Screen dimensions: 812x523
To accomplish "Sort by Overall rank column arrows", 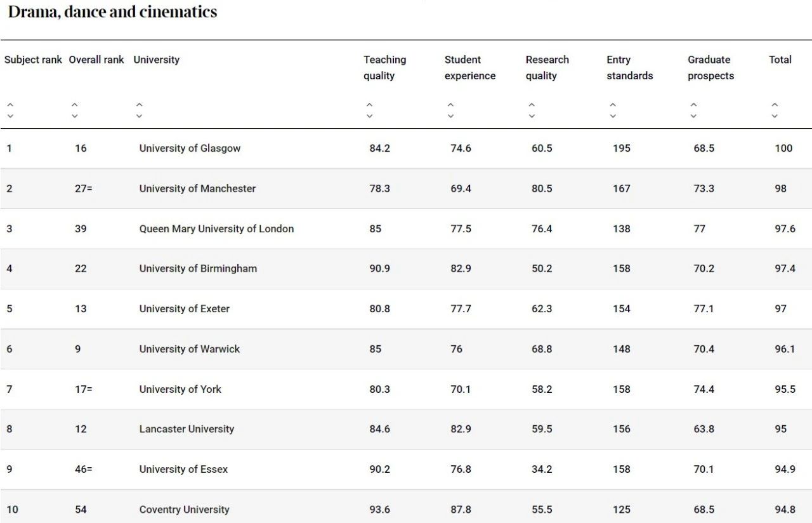I will (75, 110).
